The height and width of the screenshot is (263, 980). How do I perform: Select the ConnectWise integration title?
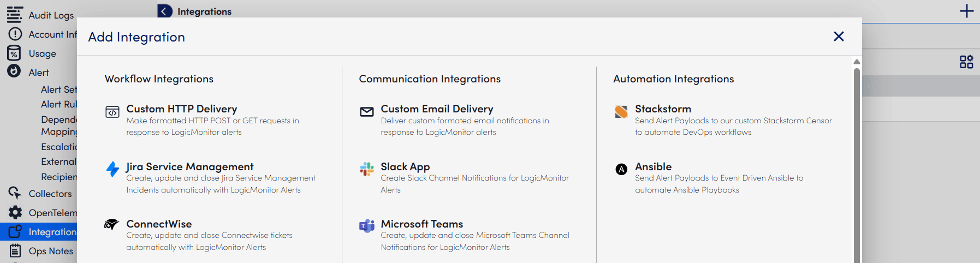tap(159, 224)
